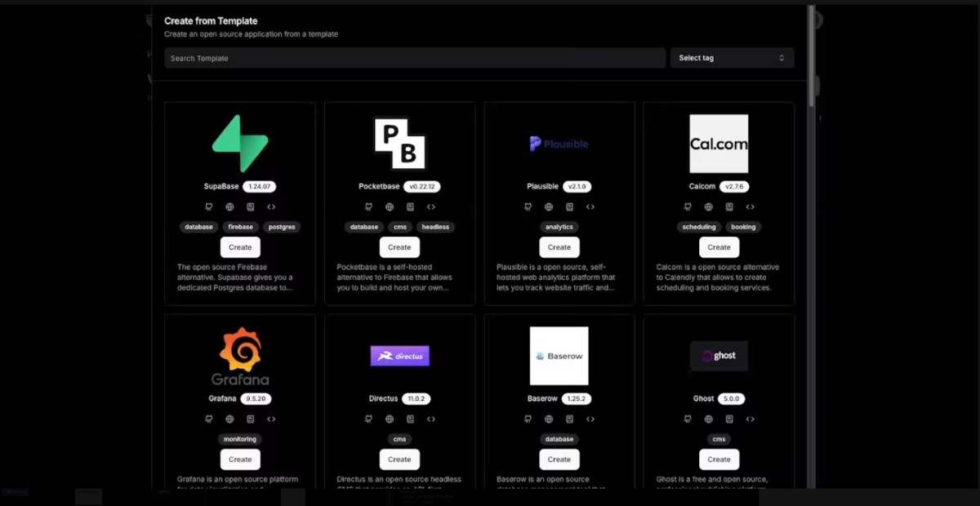
Task: Open Pocketbase website globe icon
Action: coord(390,207)
